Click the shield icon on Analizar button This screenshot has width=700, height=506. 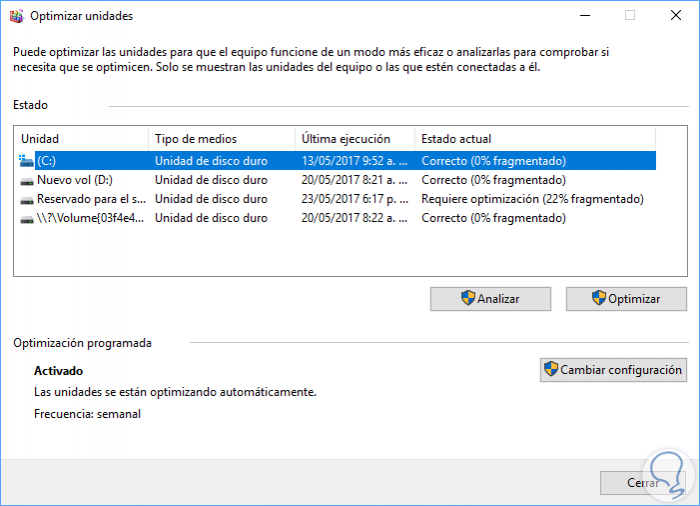pyautogui.click(x=468, y=298)
